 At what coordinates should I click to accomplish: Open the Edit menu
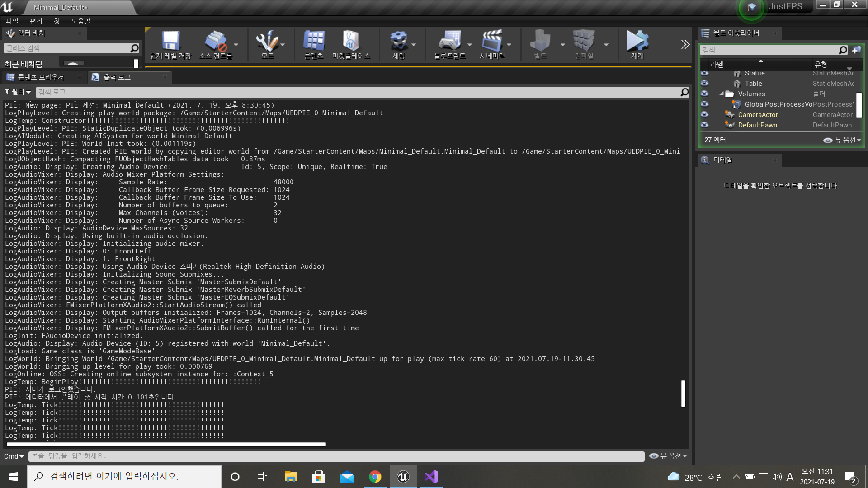[x=36, y=21]
